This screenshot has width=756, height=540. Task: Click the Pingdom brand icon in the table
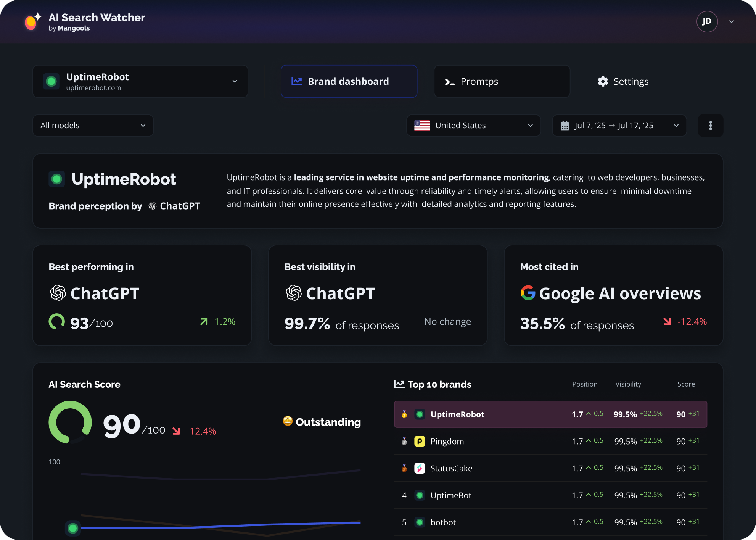pos(420,441)
